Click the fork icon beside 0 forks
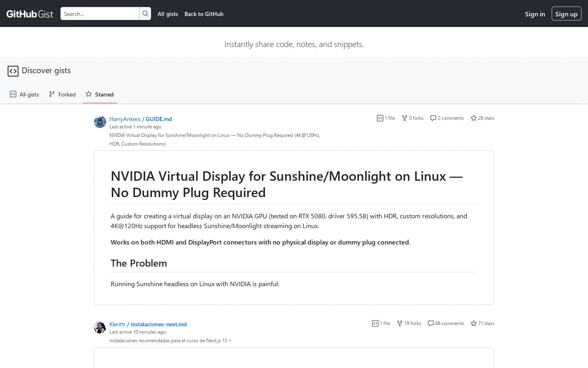This screenshot has height=368, width=588. 405,118
